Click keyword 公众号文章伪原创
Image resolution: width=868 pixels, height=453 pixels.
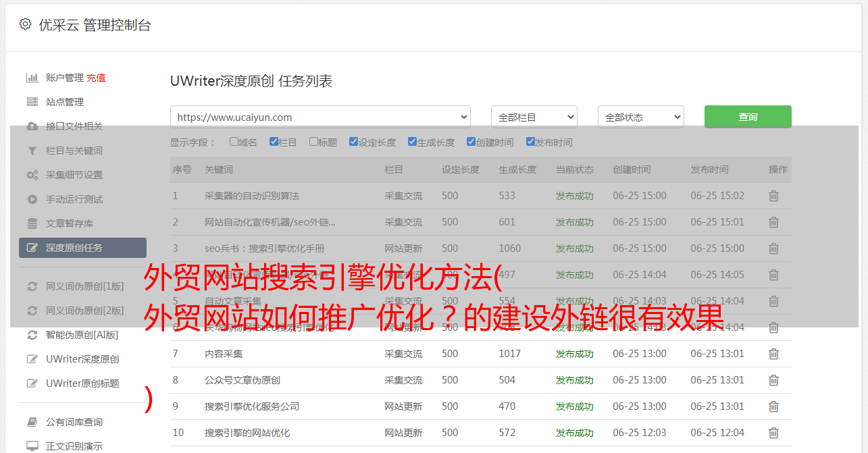pos(242,380)
